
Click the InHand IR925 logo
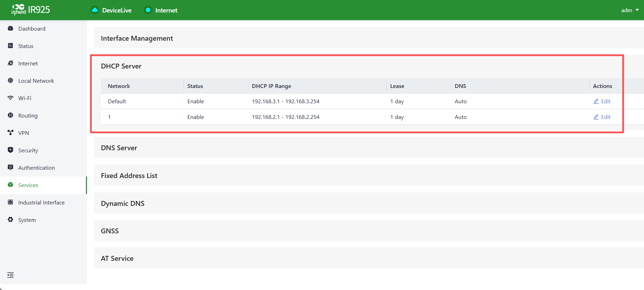click(x=31, y=10)
